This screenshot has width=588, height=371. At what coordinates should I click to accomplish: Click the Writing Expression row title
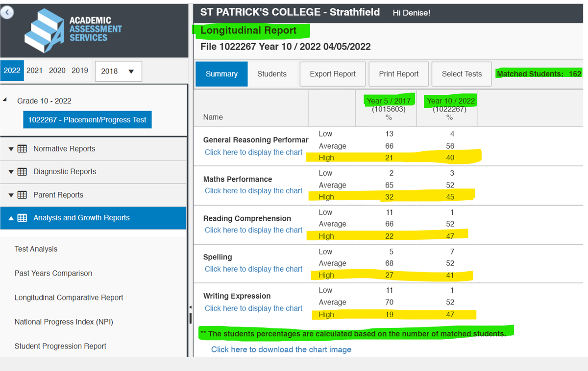tap(237, 296)
